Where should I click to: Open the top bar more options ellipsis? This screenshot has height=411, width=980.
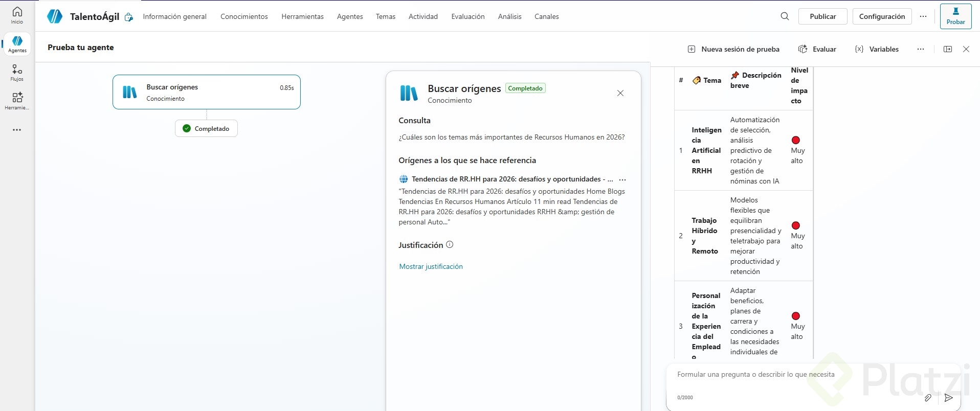pos(923,16)
